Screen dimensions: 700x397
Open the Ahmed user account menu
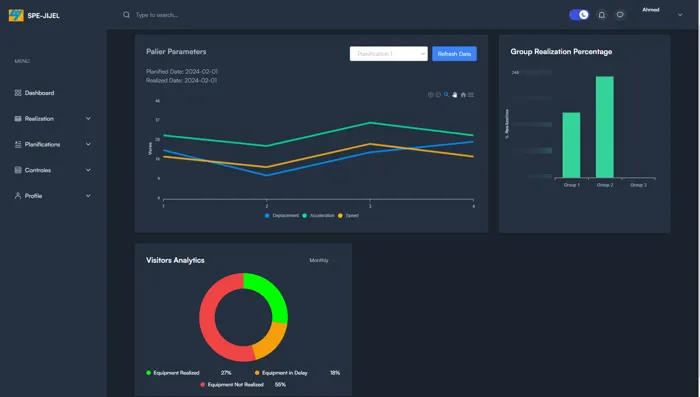coord(662,14)
